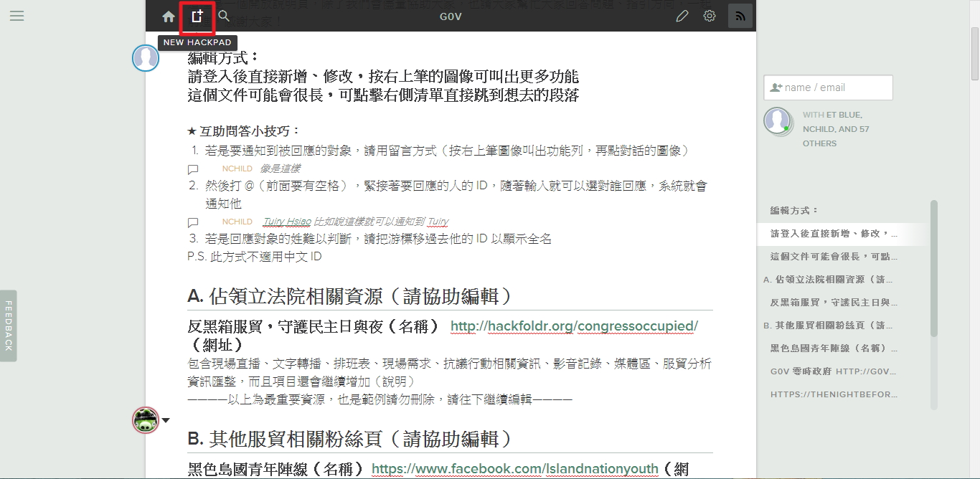
Task: Open the RSS feed for this pad
Action: pyautogui.click(x=740, y=15)
